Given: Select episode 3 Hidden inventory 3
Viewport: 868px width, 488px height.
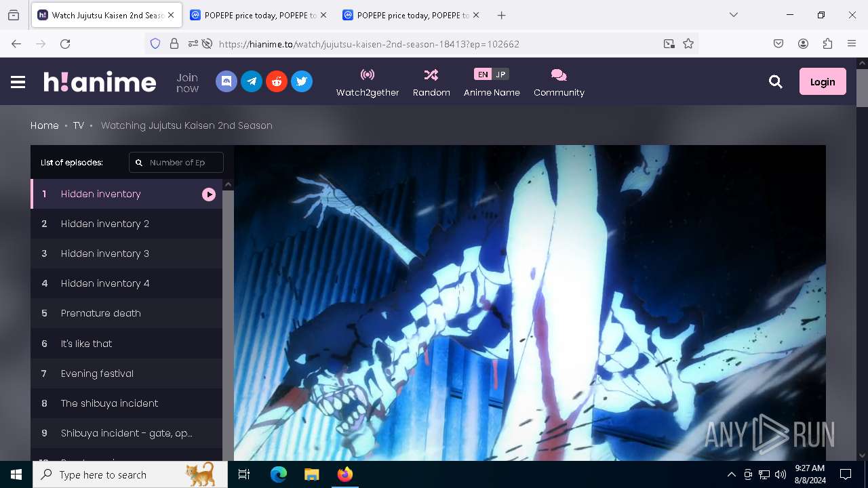Looking at the screenshot, I should (x=126, y=253).
